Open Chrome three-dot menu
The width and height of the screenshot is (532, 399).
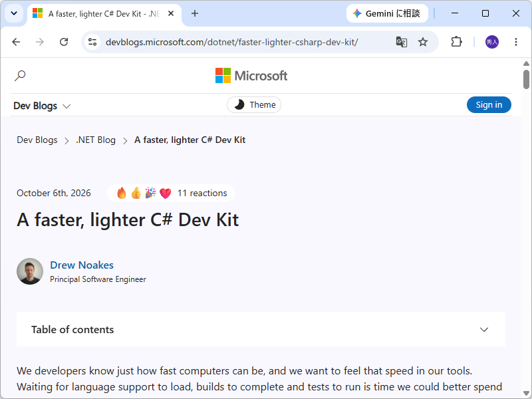516,42
